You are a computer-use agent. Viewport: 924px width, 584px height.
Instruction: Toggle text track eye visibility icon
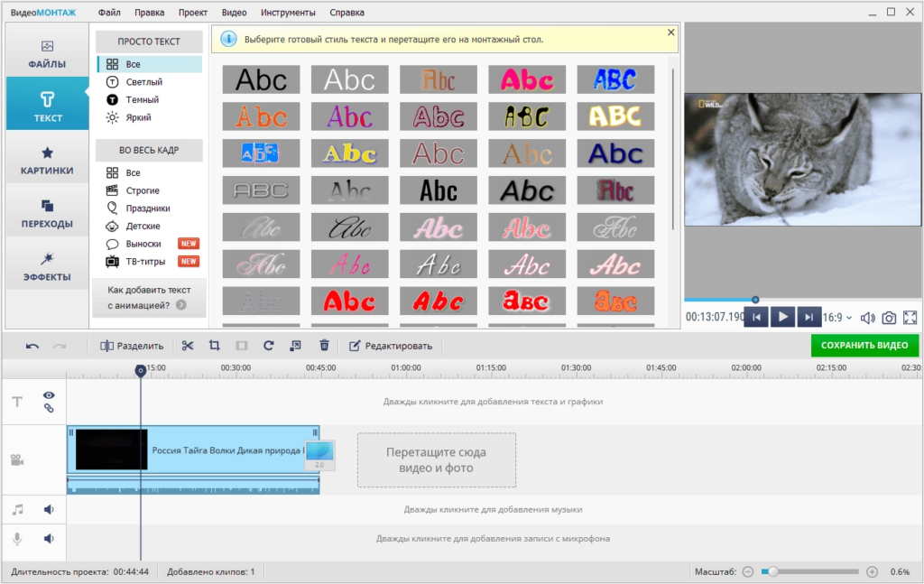49,395
